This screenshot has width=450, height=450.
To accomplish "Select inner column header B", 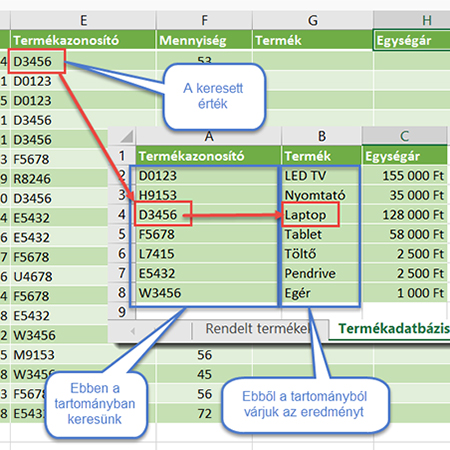I will tap(322, 136).
